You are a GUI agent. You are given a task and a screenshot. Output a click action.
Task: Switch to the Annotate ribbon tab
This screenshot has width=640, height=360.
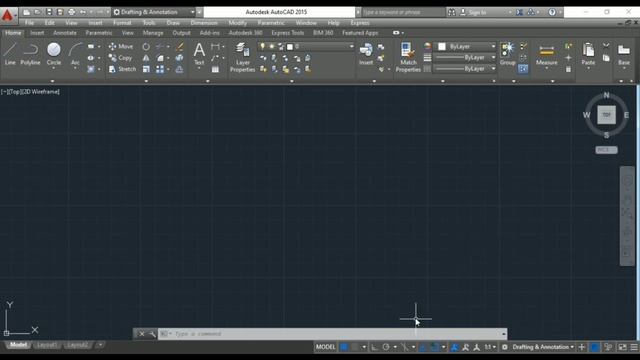click(x=65, y=33)
